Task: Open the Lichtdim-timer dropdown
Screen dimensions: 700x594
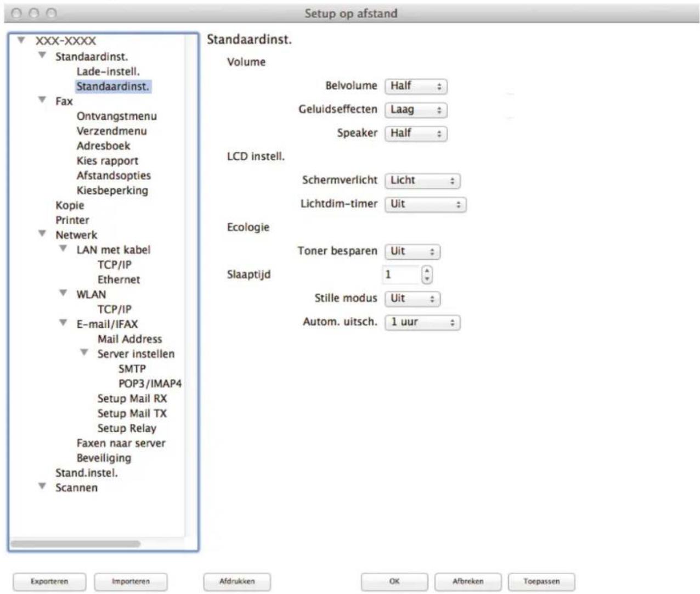Action: [x=425, y=204]
